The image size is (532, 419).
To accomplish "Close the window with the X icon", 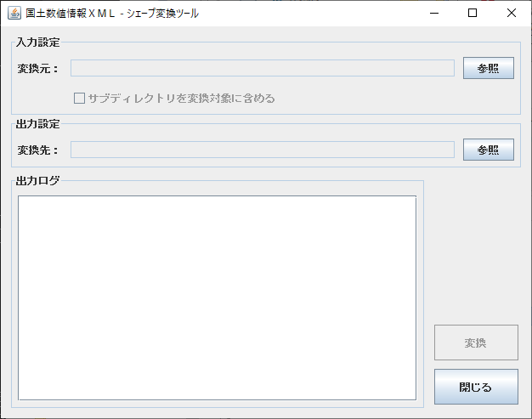I will (x=512, y=13).
